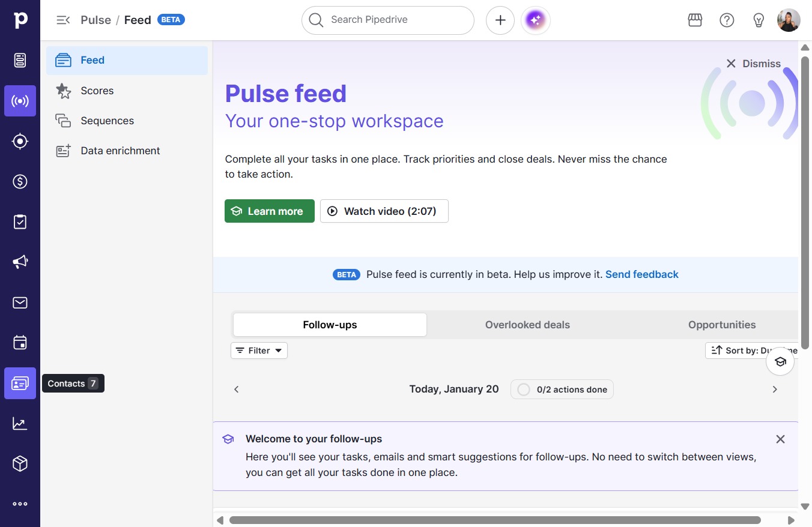Open the AI assistant sparkle button
The image size is (812, 527).
coord(536,20)
